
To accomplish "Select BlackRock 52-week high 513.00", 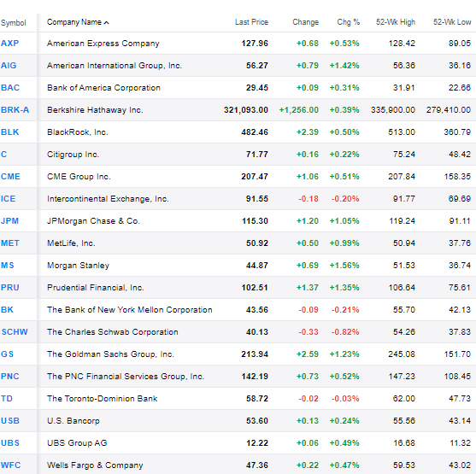I will pos(402,132).
